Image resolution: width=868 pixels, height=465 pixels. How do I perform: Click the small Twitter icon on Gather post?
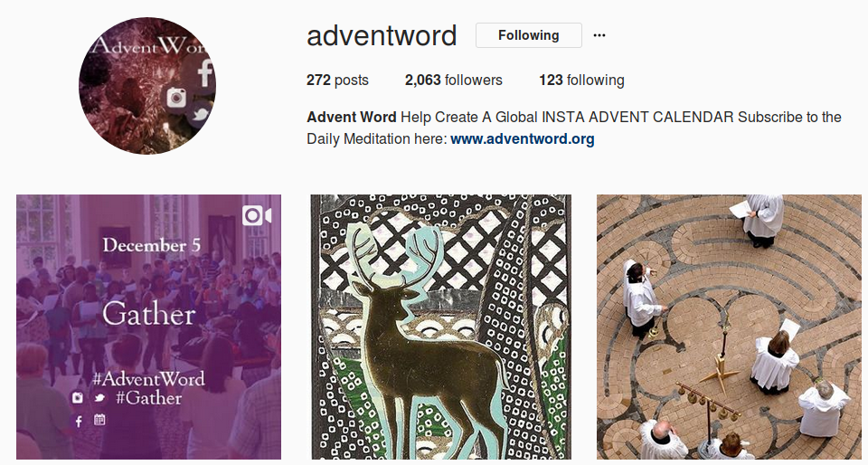99,397
